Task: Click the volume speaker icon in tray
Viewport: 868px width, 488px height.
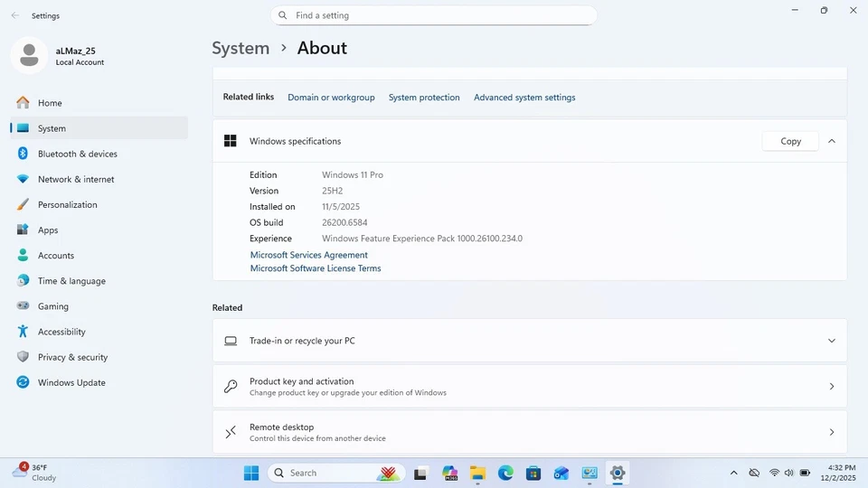Action: click(788, 473)
